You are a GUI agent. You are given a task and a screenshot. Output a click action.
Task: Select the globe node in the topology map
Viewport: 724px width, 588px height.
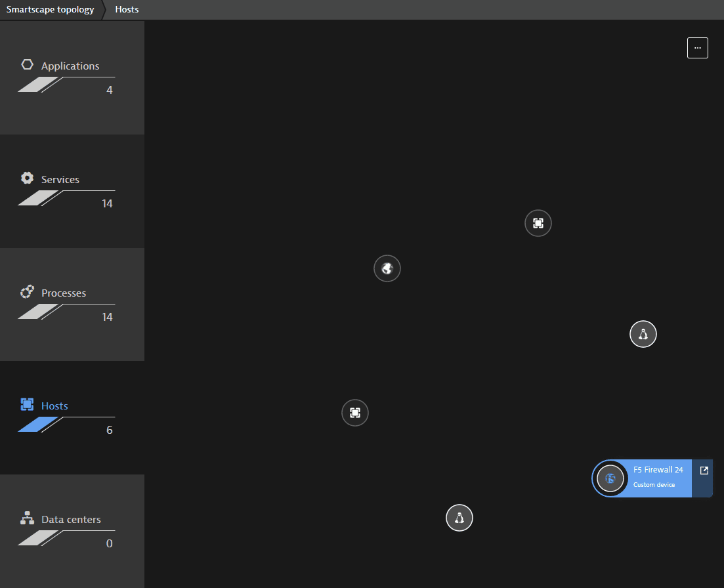coord(387,268)
